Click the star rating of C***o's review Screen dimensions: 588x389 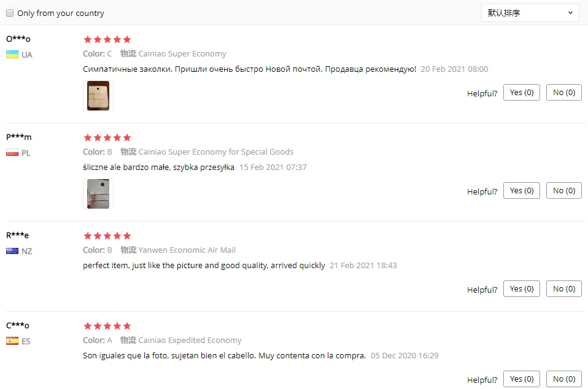pyautogui.click(x=107, y=326)
